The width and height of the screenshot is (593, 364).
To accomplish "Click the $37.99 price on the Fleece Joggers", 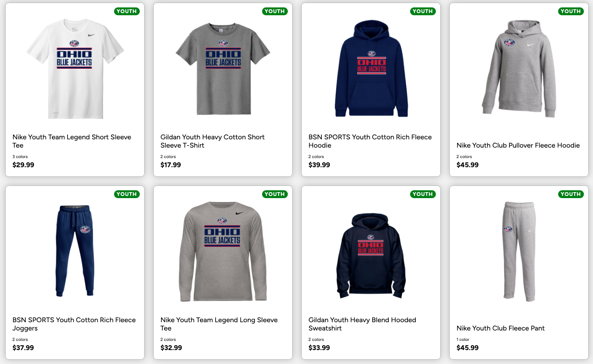I will tap(23, 348).
